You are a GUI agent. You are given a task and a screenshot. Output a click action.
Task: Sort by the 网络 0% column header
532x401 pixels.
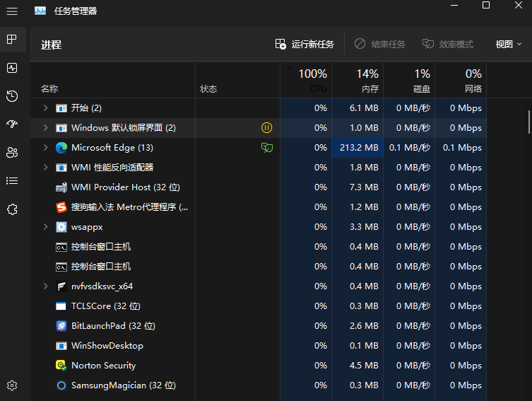pos(461,80)
